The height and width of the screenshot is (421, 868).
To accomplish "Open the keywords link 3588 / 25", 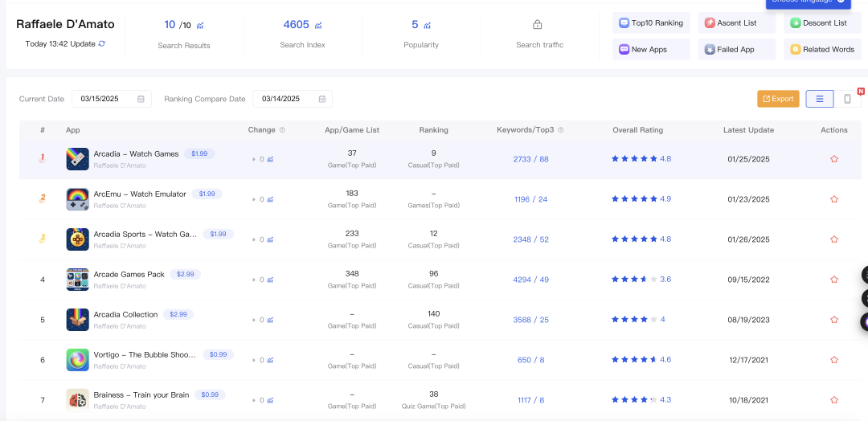I will click(531, 320).
